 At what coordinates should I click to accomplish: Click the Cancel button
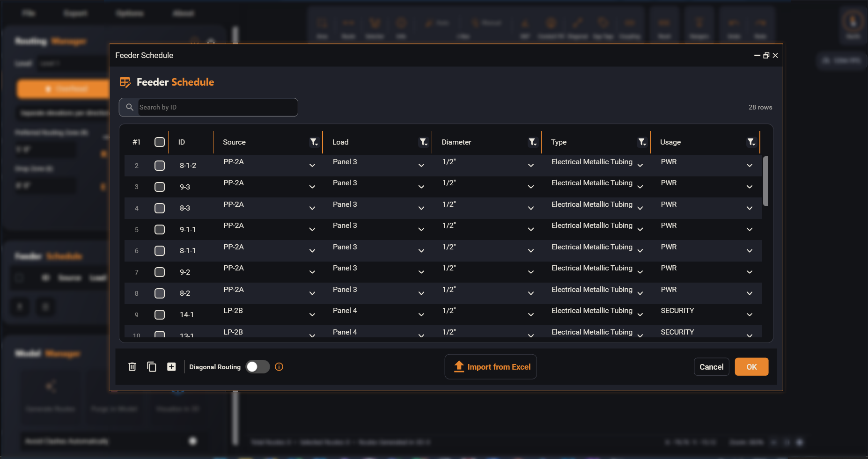[x=711, y=367]
